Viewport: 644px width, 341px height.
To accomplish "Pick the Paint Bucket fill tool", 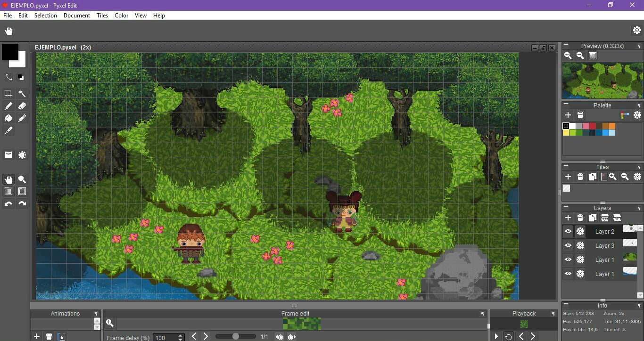I will pos(8,119).
